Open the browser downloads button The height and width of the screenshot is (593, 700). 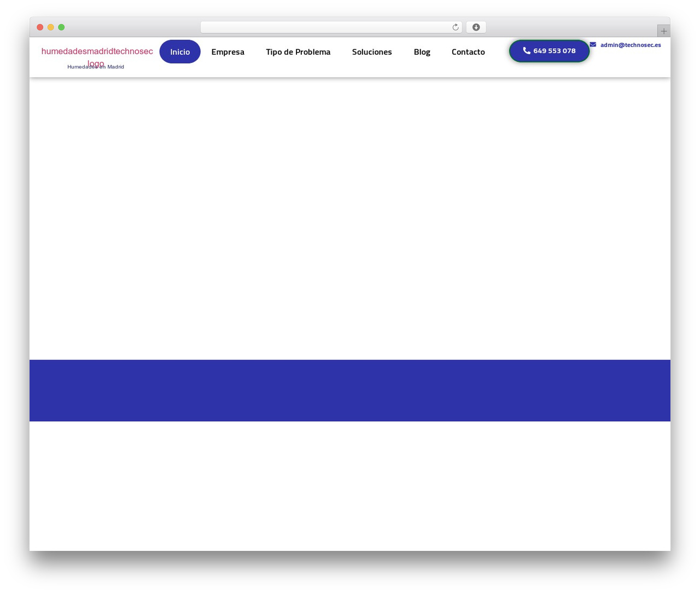(476, 27)
